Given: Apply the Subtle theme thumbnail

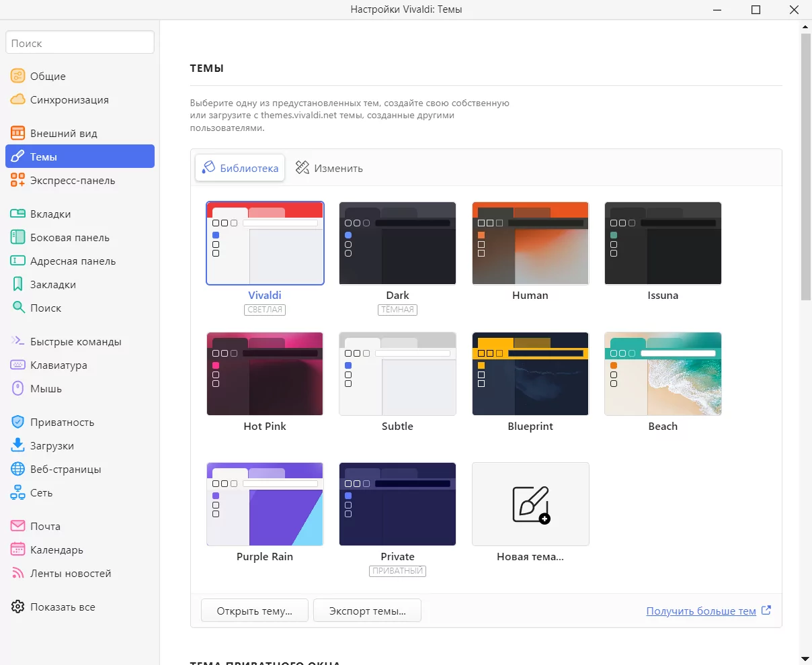Looking at the screenshot, I should click(398, 373).
